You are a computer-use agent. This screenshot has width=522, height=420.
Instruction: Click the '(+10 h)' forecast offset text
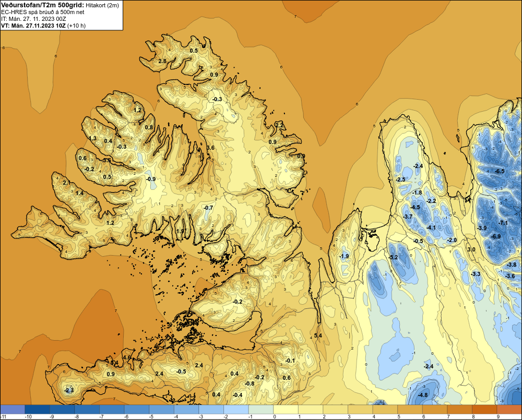77,26
